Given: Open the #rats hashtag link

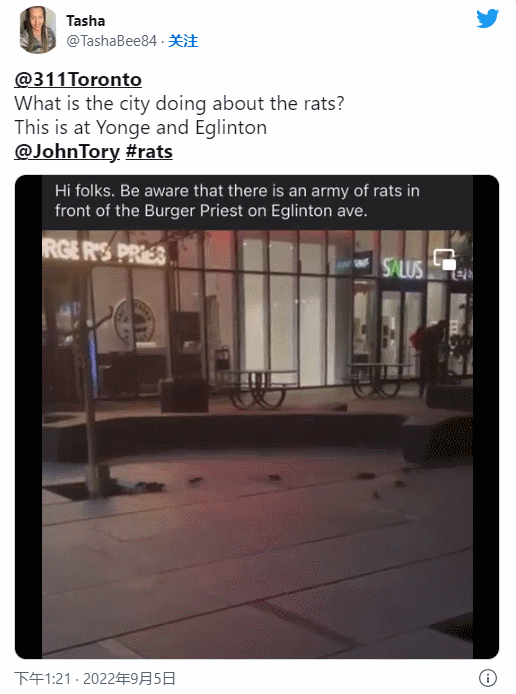Looking at the screenshot, I should coord(149,151).
